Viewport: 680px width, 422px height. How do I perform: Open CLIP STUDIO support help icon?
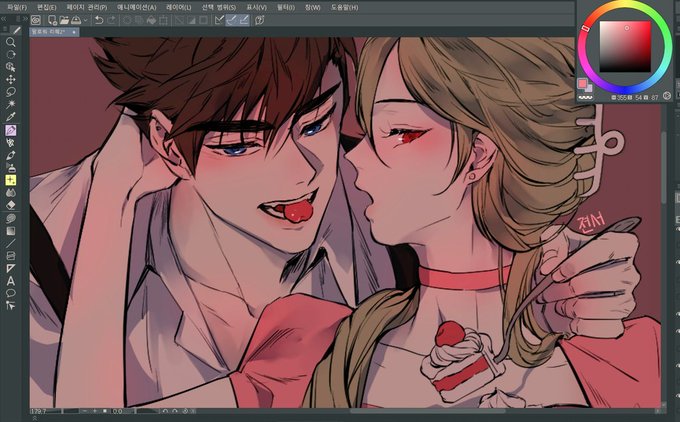click(260, 20)
